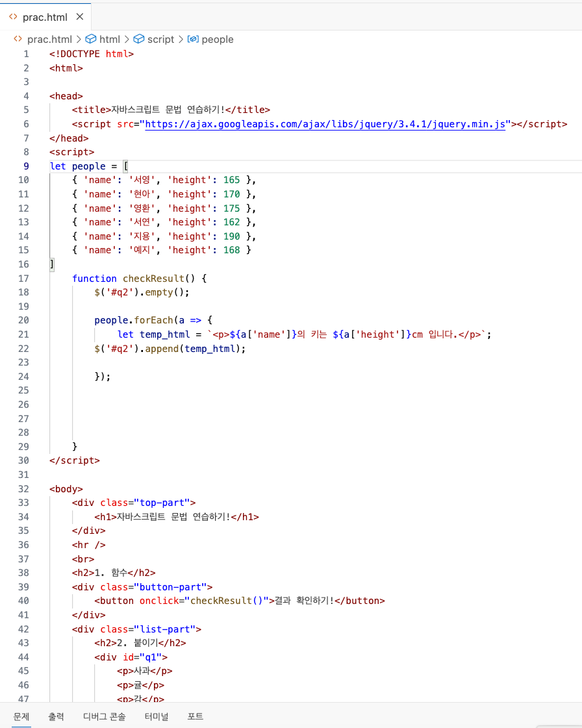Click the closing </script> tag on line 30
This screenshot has width=582, height=728.
click(x=75, y=460)
